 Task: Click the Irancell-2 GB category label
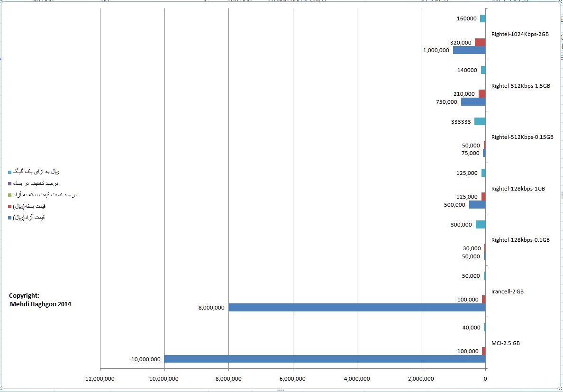click(507, 292)
